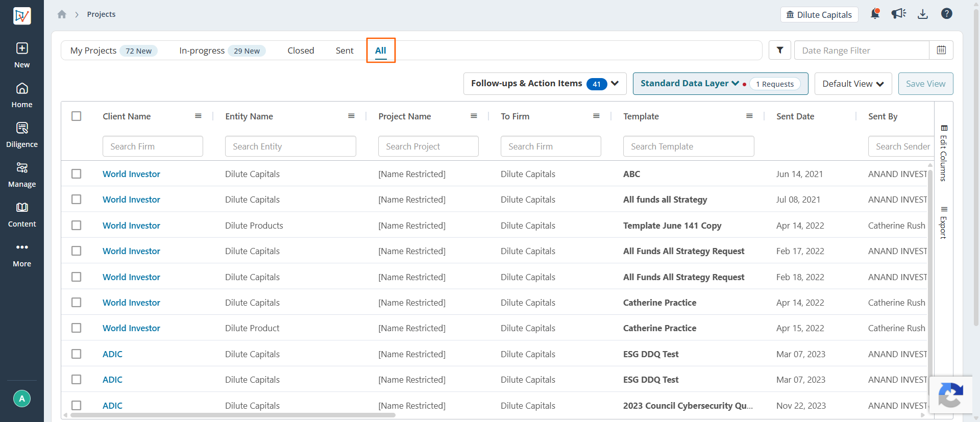Check the Template June 141 Copy row
Screen dimensions: 980x422
click(x=77, y=226)
